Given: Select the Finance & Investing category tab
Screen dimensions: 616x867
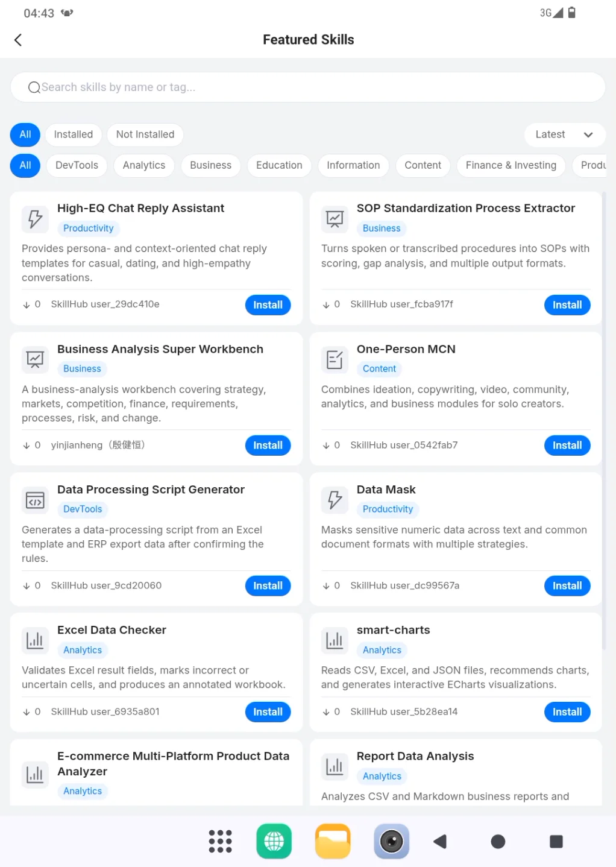Looking at the screenshot, I should click(511, 165).
